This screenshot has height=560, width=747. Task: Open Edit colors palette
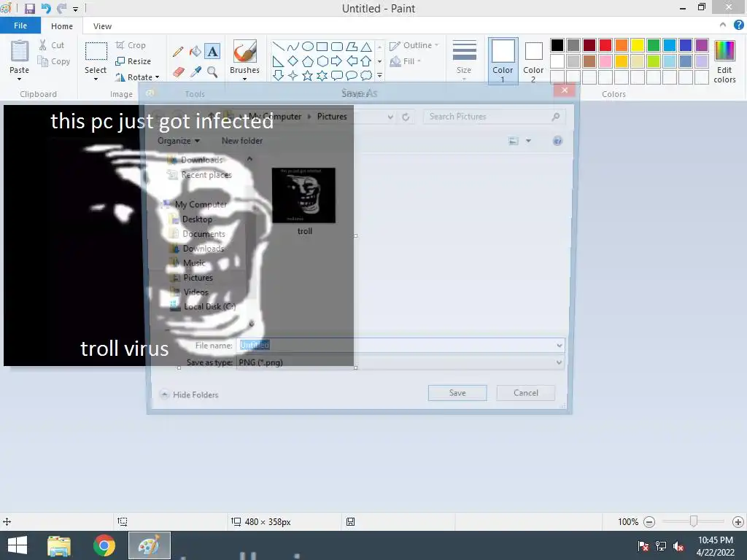[724, 61]
